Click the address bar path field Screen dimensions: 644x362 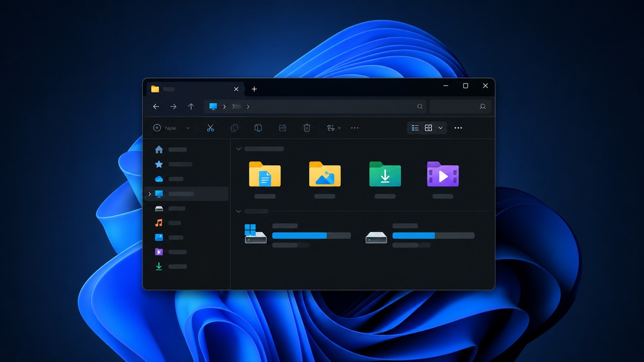click(315, 107)
